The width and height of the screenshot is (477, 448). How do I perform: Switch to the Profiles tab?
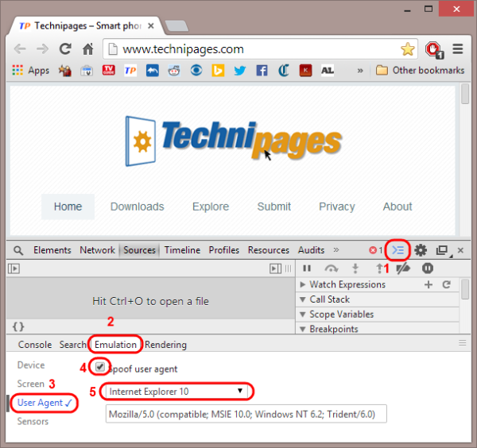[x=224, y=250]
